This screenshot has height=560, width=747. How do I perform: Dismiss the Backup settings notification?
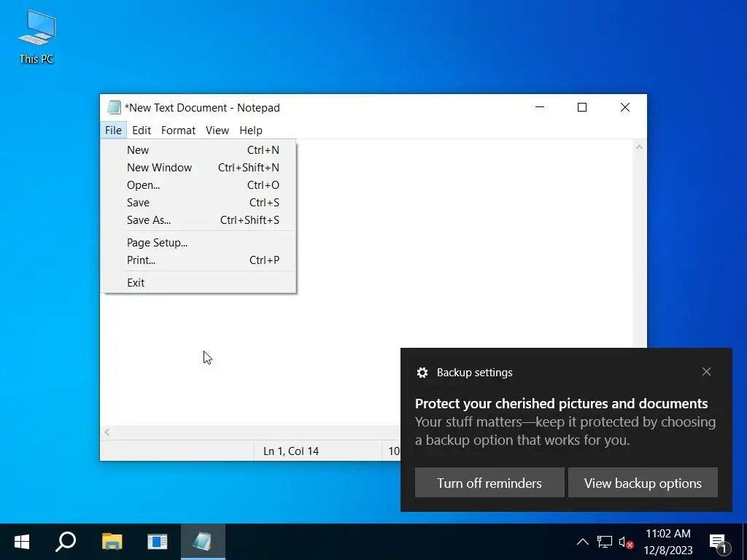[x=706, y=371]
